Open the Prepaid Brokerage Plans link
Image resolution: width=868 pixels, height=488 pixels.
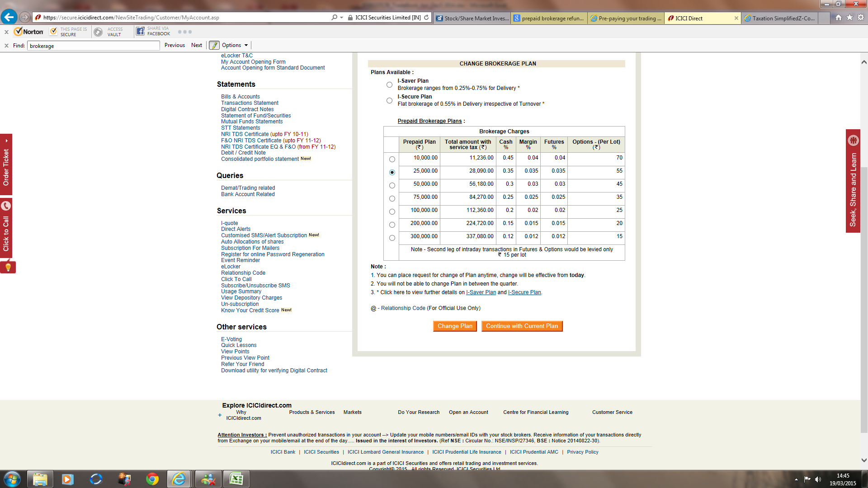430,121
